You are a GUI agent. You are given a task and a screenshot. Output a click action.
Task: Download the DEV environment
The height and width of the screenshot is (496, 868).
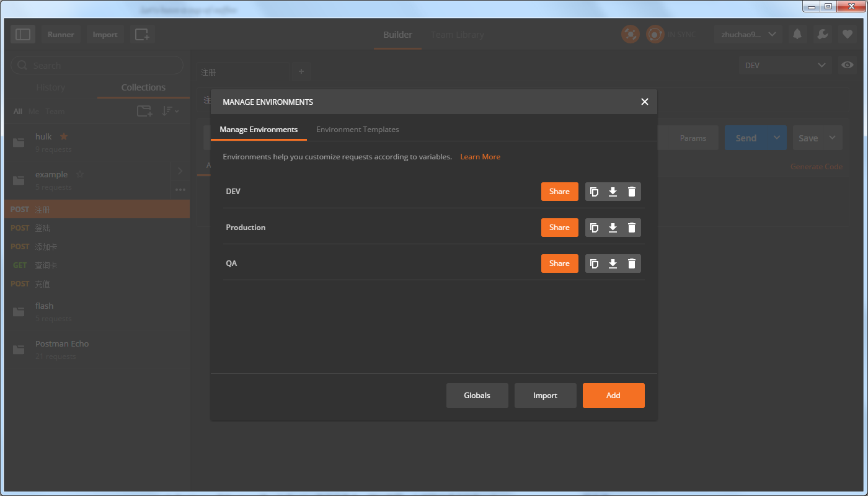tap(613, 192)
